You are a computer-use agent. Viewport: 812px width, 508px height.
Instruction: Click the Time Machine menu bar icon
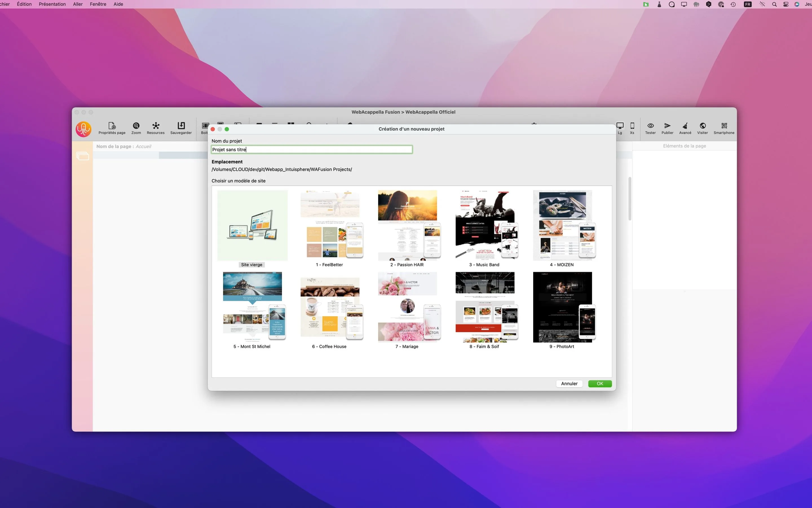pyautogui.click(x=733, y=4)
